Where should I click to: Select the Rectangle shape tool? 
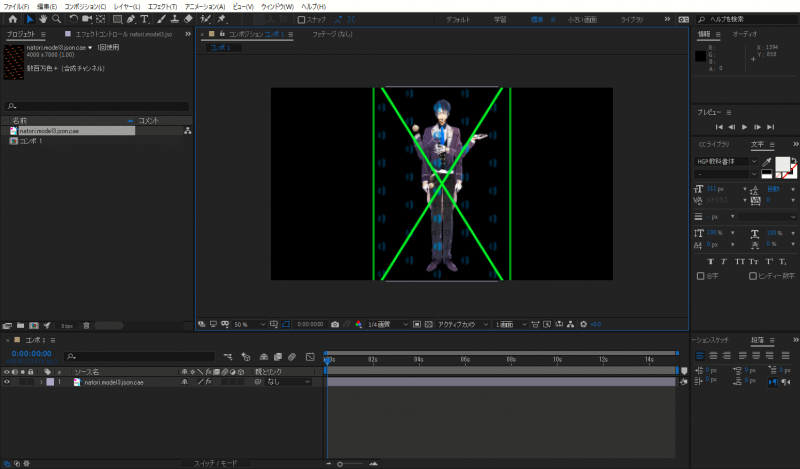tap(117, 19)
